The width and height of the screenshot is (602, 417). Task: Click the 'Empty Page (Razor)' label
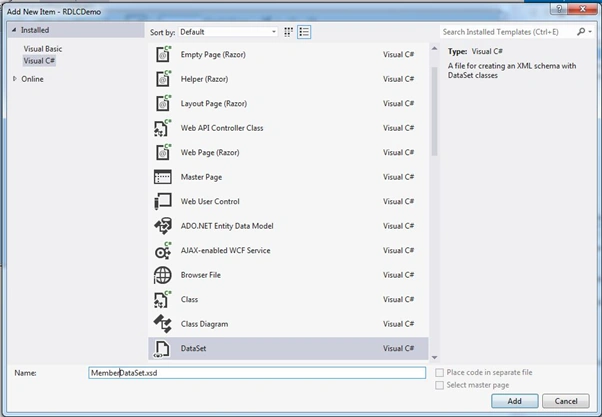tap(213, 55)
